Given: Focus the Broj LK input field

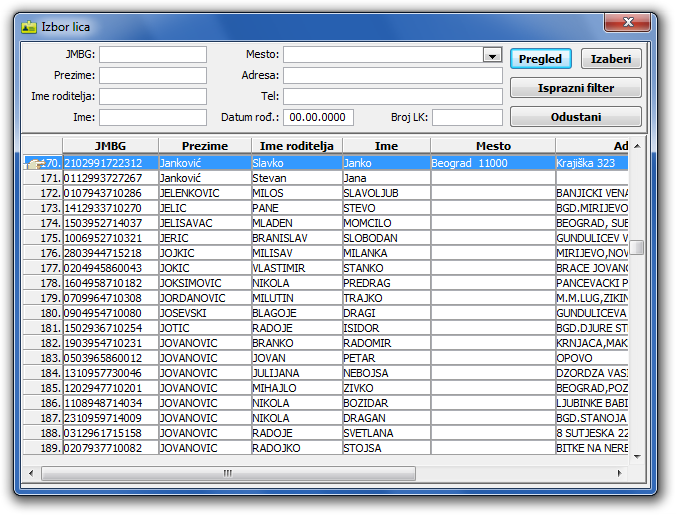Looking at the screenshot, I should click(x=466, y=118).
